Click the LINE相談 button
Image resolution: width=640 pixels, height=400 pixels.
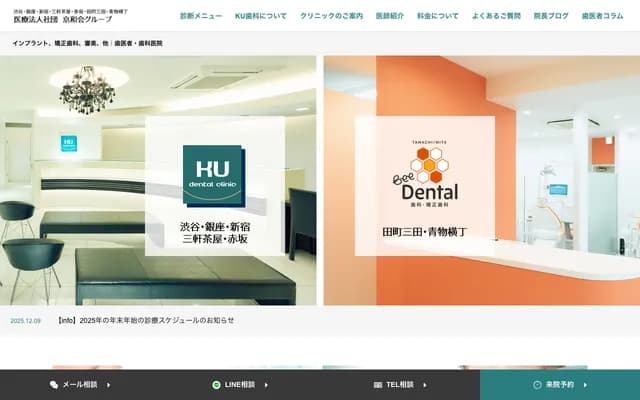point(240,385)
